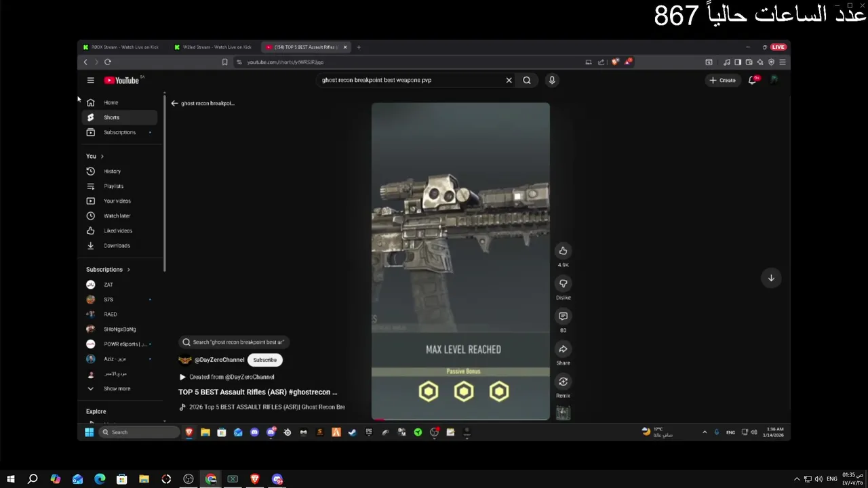The image size is (868, 488).
Task: Open File Explorer on the outer taskbar
Action: (144, 479)
